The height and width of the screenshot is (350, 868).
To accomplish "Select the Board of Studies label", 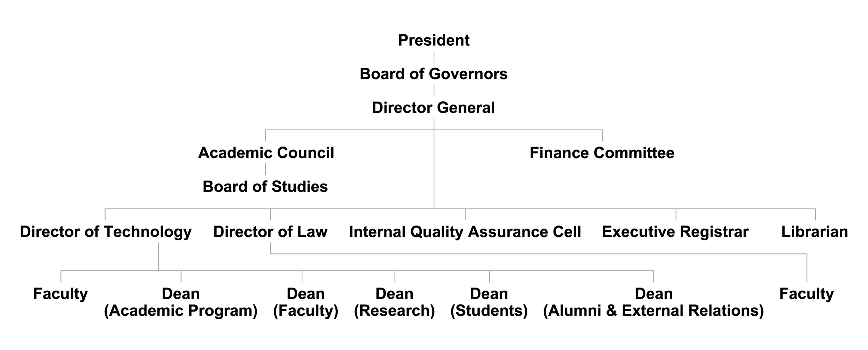I will [265, 186].
